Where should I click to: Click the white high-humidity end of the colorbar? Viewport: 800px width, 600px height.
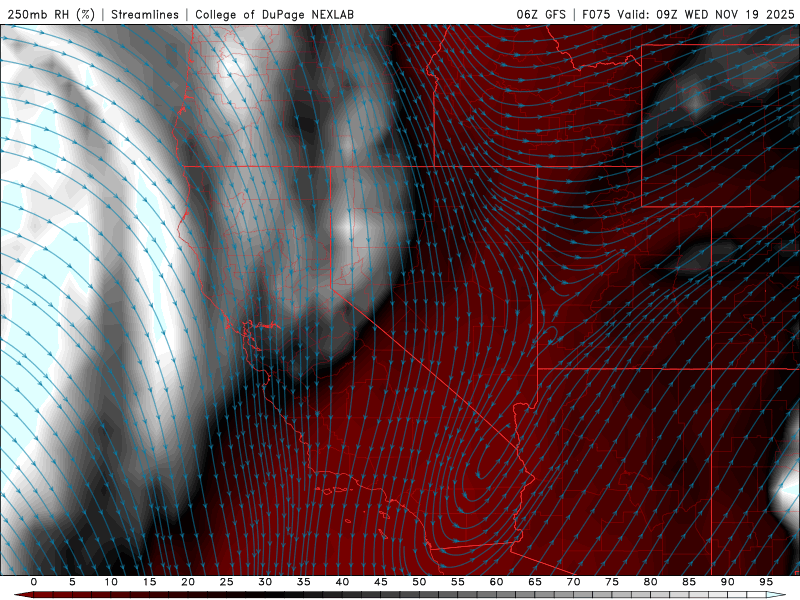click(777, 595)
